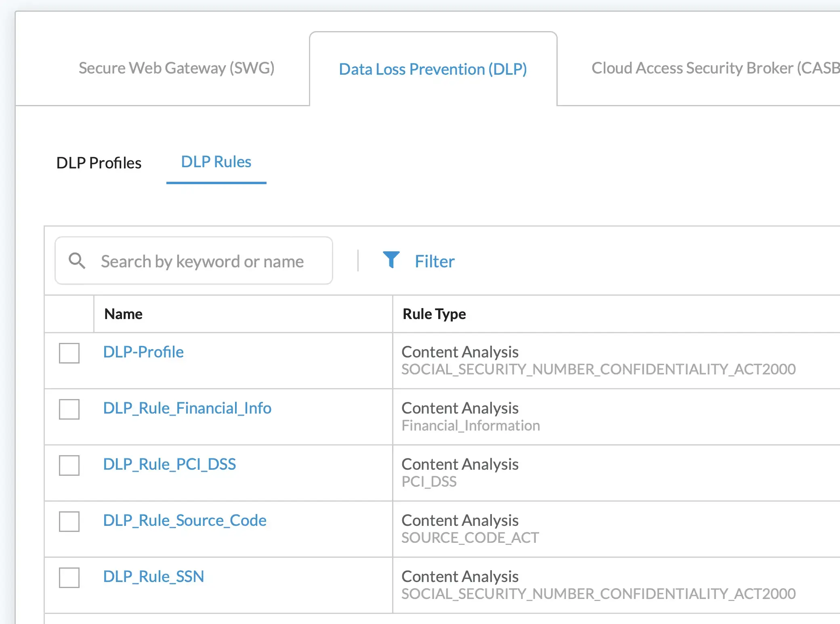Check the DLP_Rule_Financial_Info checkbox

tap(69, 409)
